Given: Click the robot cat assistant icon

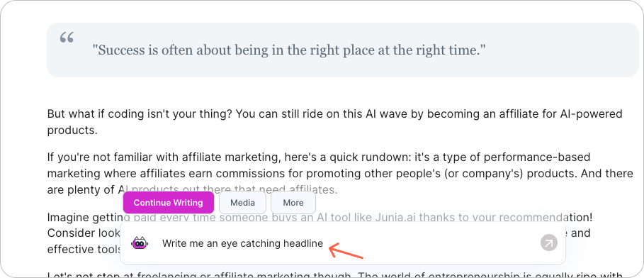Looking at the screenshot, I should pyautogui.click(x=140, y=243).
